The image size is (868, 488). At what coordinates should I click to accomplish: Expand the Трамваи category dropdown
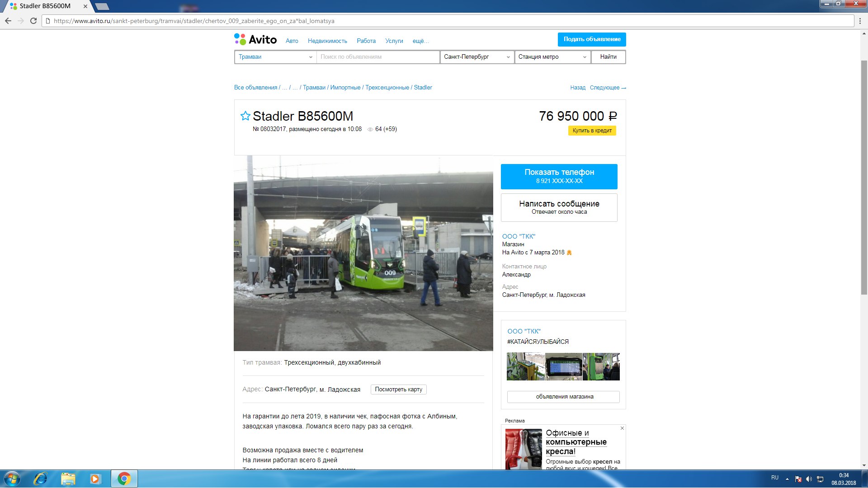(275, 57)
